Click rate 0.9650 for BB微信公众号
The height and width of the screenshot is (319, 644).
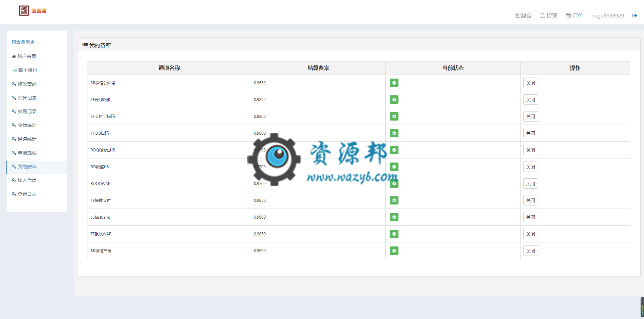pyautogui.click(x=260, y=83)
